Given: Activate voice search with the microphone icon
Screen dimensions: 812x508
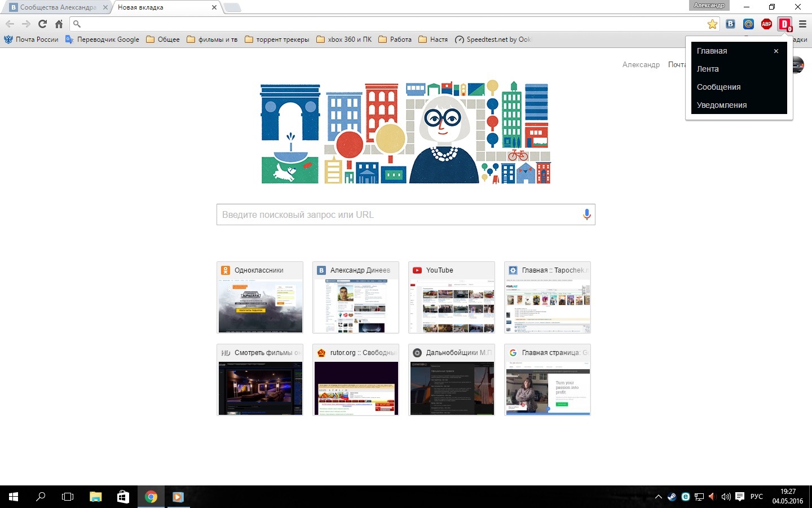Looking at the screenshot, I should [x=586, y=214].
